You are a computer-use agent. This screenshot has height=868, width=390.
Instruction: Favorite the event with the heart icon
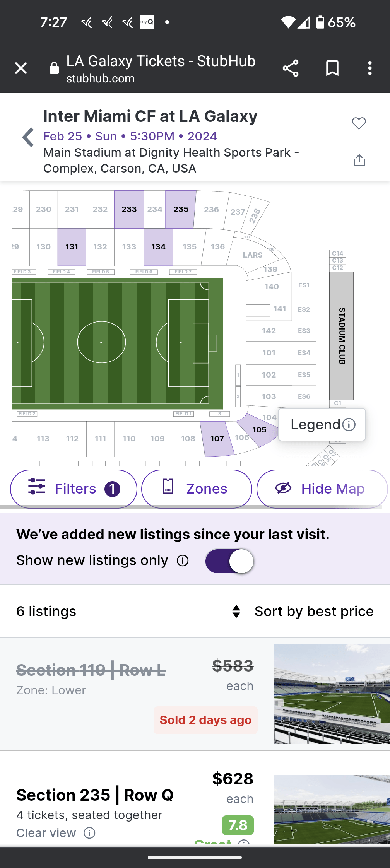359,123
